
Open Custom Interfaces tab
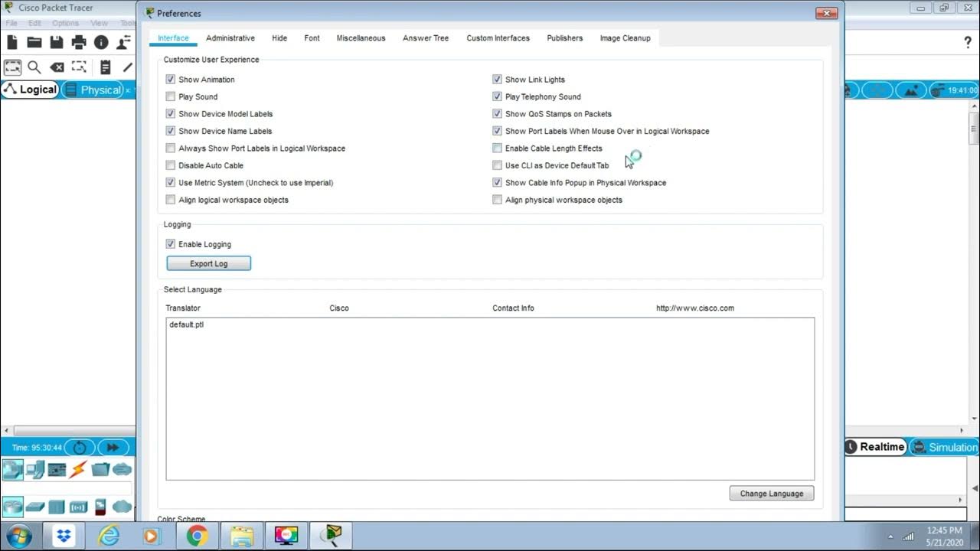point(498,38)
